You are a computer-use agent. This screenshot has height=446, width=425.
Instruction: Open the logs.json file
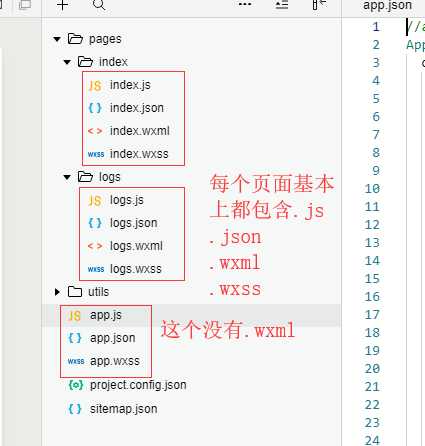134,223
